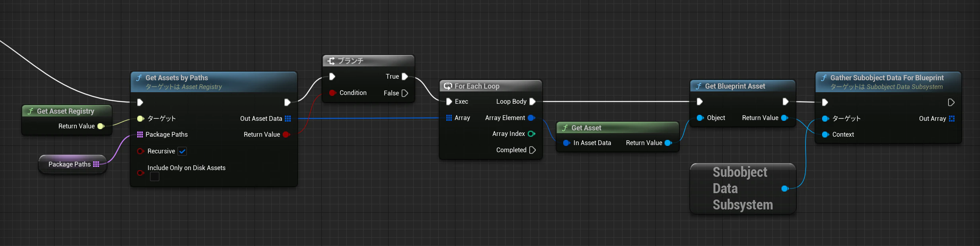Click the Include Only on Disk Assets pin

coord(140,173)
